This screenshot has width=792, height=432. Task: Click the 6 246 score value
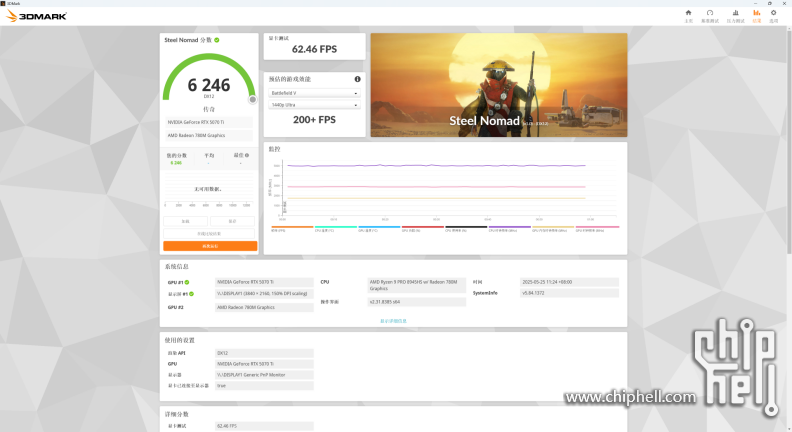pos(209,85)
